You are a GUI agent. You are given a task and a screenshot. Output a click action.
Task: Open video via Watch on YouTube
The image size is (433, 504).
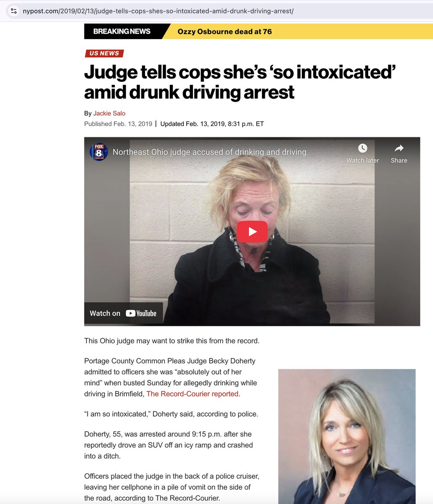[123, 313]
